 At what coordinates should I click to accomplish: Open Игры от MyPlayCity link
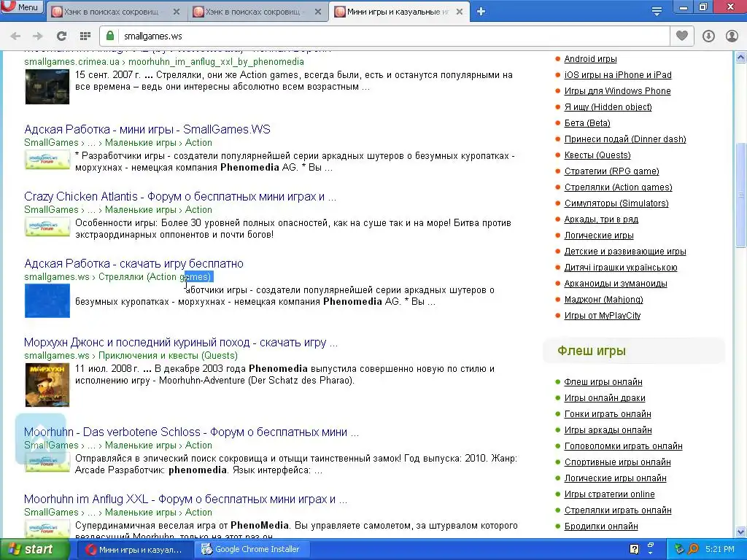(x=602, y=316)
